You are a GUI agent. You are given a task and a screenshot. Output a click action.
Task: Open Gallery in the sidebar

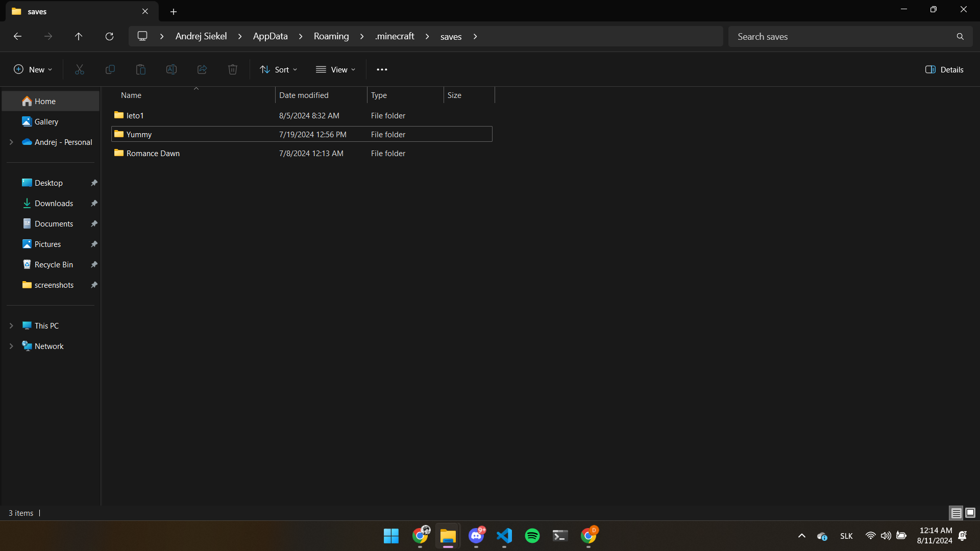click(x=51, y=121)
